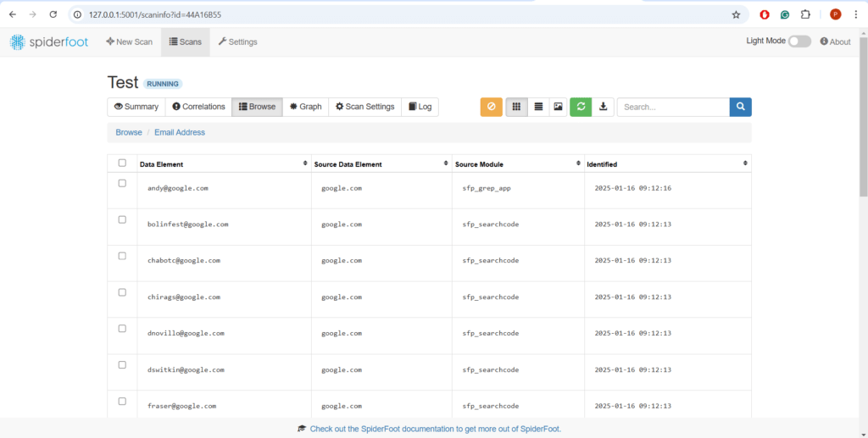
Task: Click the Grammarly extension icon
Action: click(x=785, y=15)
